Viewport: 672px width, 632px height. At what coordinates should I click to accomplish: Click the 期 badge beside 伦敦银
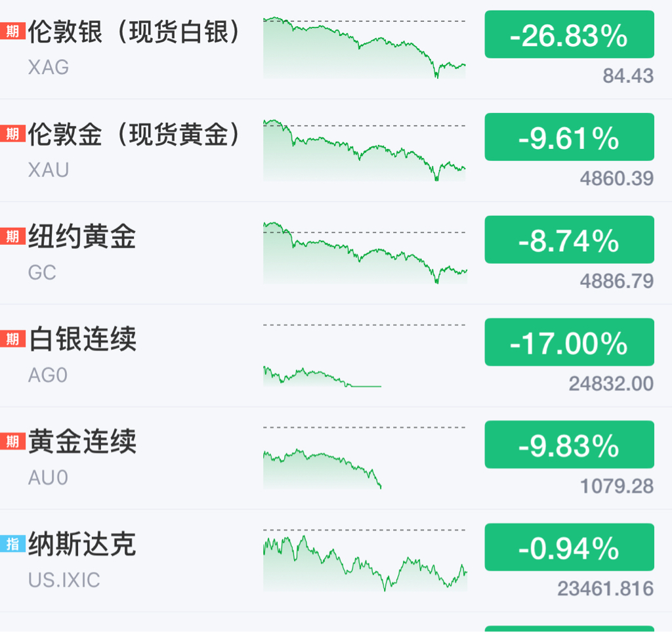point(12,32)
